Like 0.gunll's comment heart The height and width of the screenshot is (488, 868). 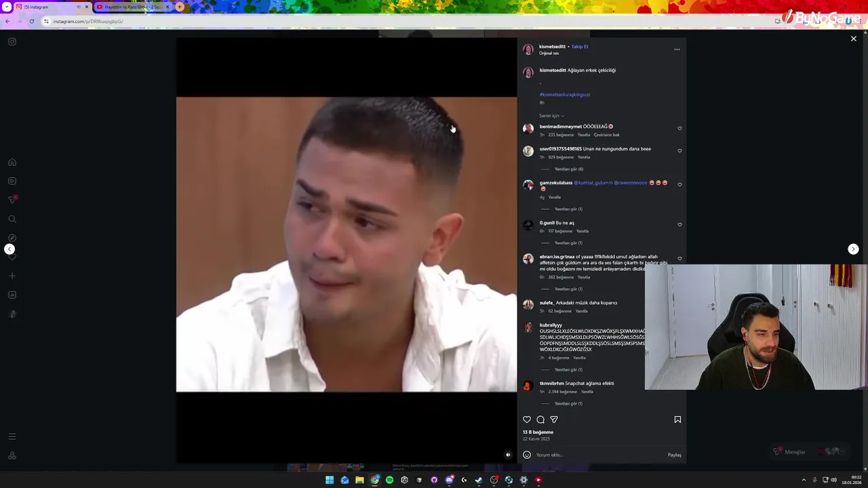coord(679,224)
